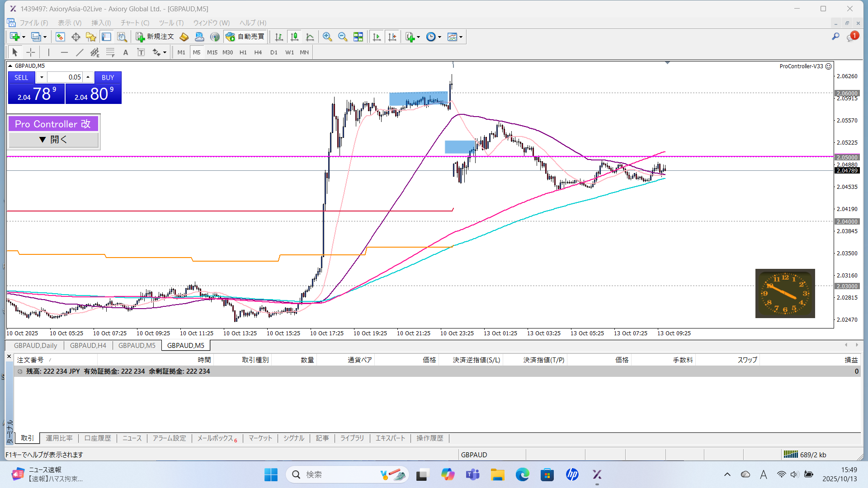This screenshot has width=868, height=488.
Task: Select the Fibonacci retracement tool
Action: click(110, 52)
